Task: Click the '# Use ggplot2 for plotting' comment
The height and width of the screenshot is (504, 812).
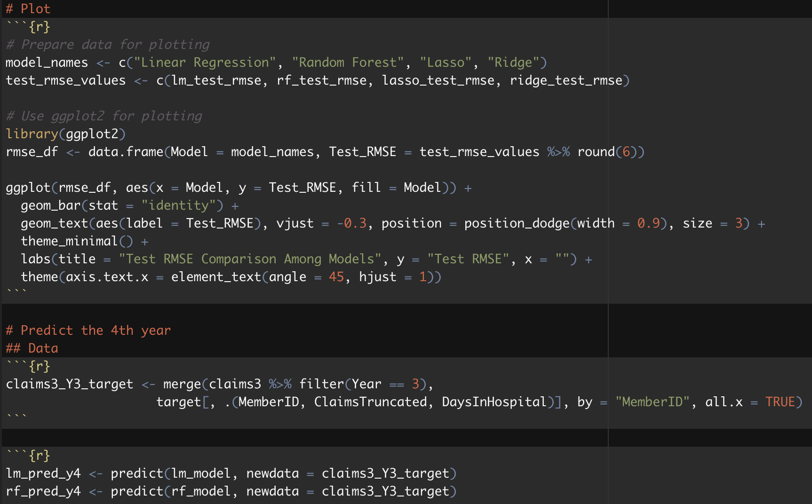Action: click(x=104, y=116)
